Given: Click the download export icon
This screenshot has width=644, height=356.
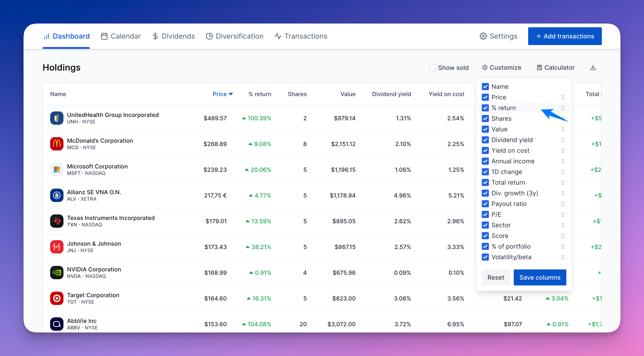Looking at the screenshot, I should 593,67.
